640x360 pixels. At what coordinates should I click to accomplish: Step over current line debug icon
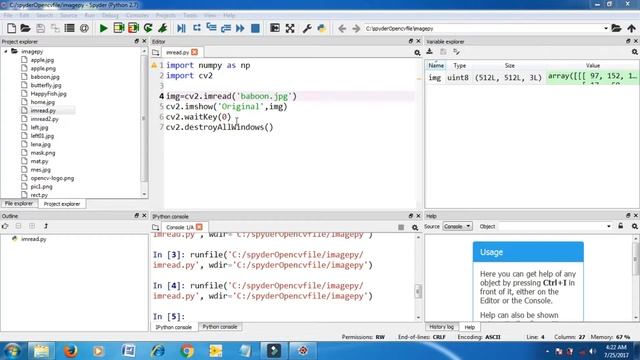tap(197, 28)
